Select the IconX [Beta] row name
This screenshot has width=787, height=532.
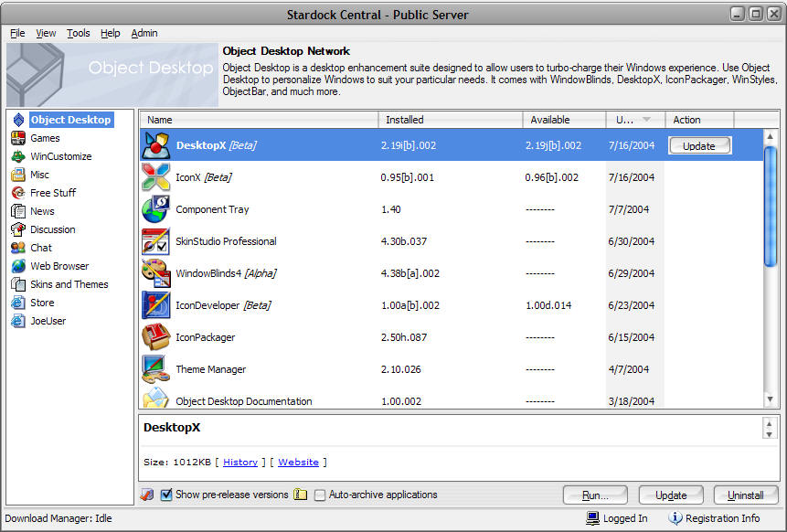(203, 177)
